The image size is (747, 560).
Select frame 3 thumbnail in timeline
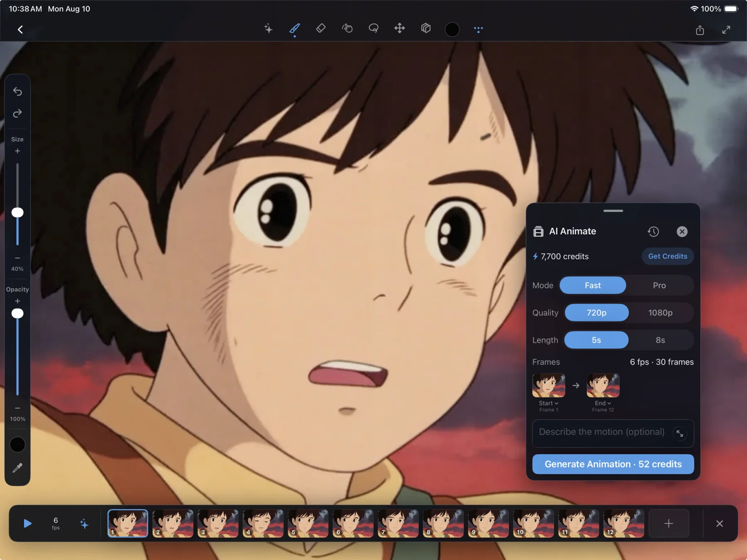tap(218, 523)
